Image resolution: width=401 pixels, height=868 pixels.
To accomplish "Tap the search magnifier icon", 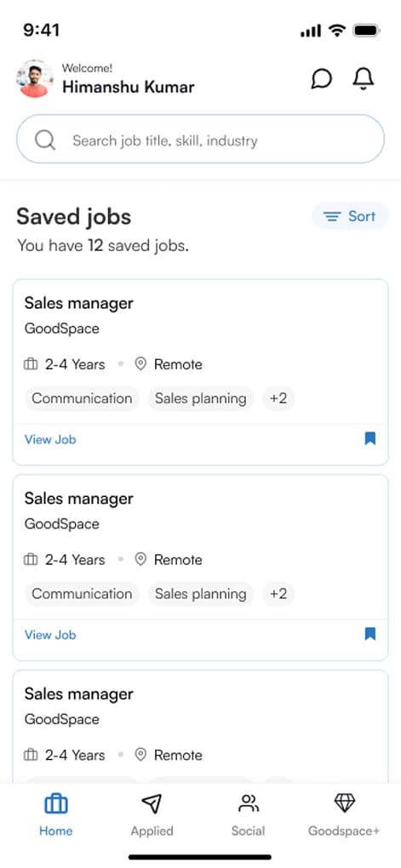I will (45, 140).
